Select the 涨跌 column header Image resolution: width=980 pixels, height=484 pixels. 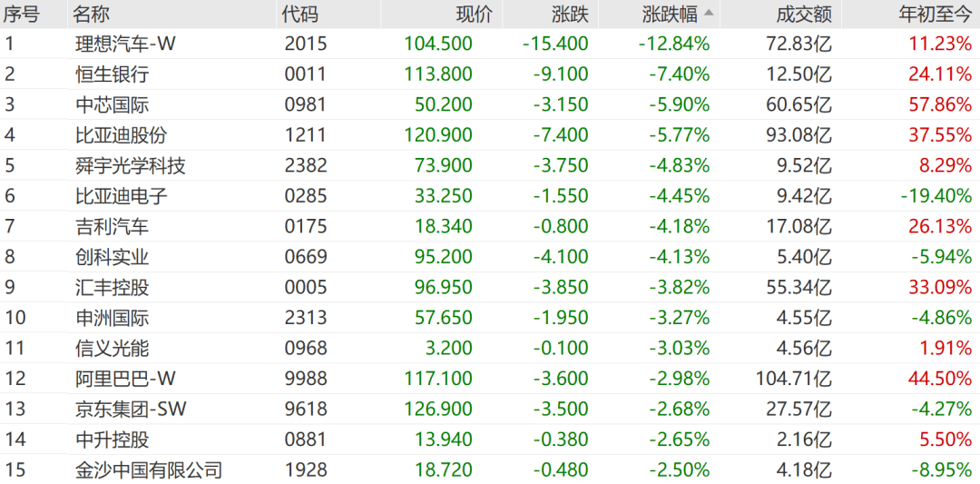click(569, 15)
